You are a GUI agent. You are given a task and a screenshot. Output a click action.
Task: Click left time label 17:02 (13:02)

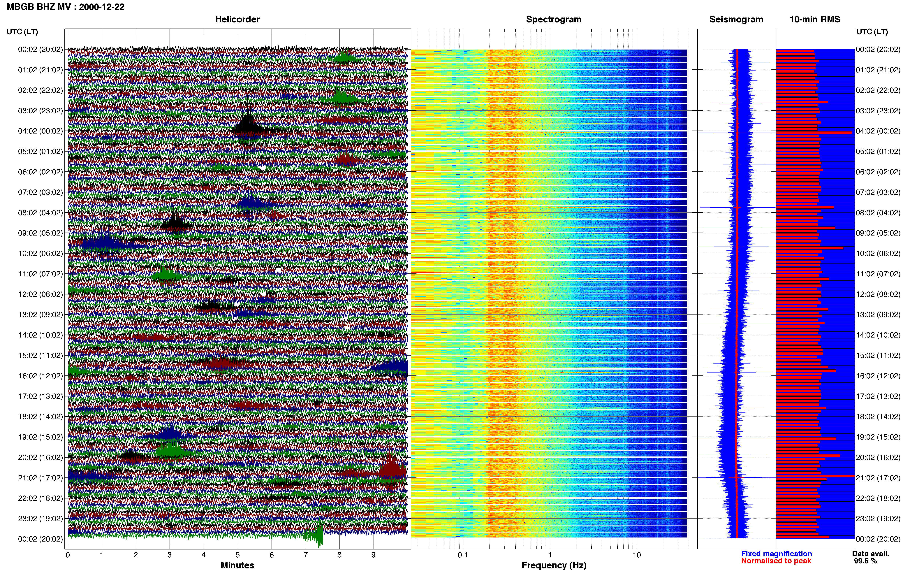pos(41,396)
